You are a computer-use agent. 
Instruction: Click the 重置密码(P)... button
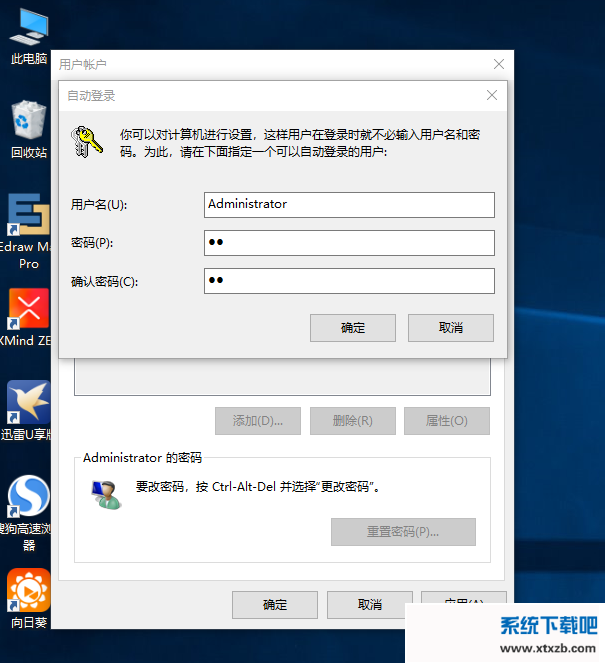click(403, 532)
